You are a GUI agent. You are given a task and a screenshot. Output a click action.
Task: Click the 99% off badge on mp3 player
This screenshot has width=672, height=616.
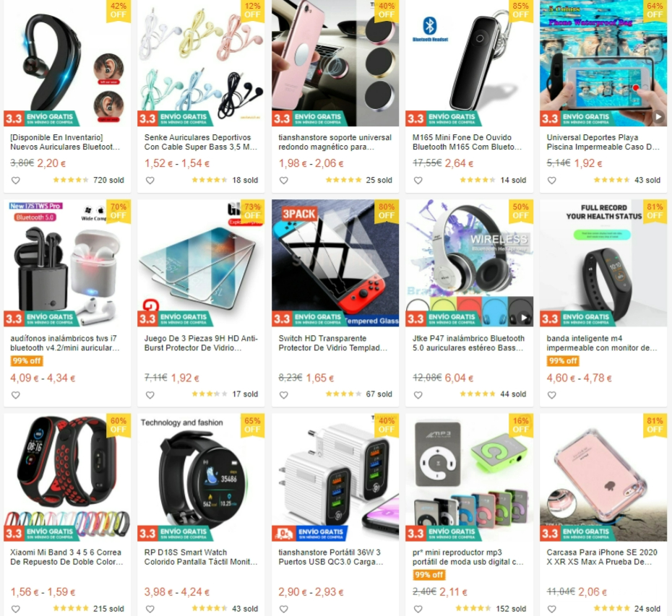429,575
